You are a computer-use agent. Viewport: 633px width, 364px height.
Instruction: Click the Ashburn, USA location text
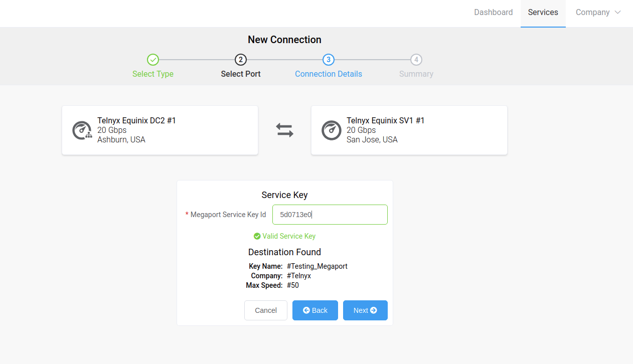[x=121, y=139]
